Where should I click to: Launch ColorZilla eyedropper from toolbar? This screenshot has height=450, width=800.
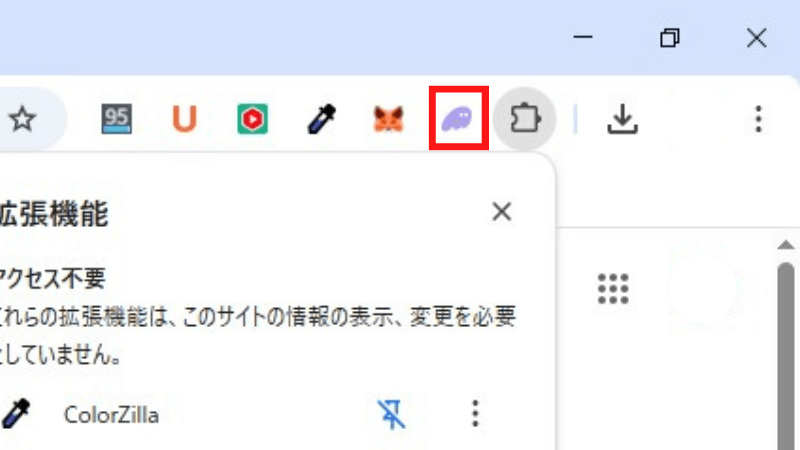coord(321,119)
